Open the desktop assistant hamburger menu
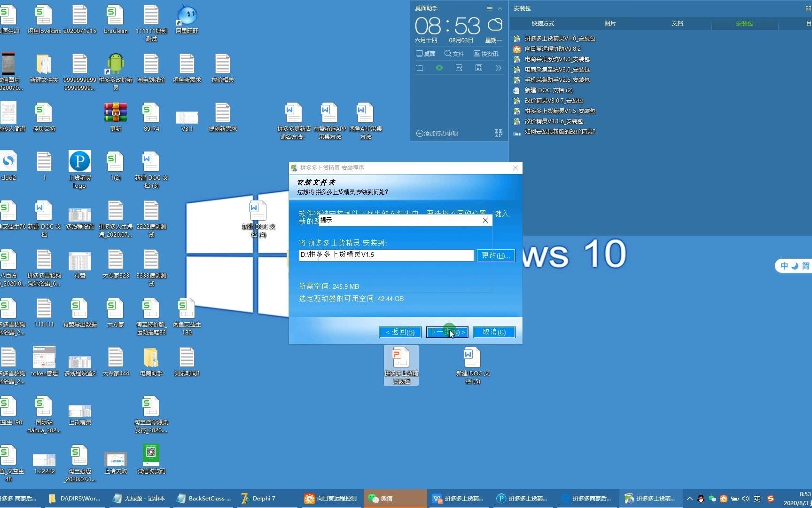Screen dimensions: 812x508 (490, 8)
